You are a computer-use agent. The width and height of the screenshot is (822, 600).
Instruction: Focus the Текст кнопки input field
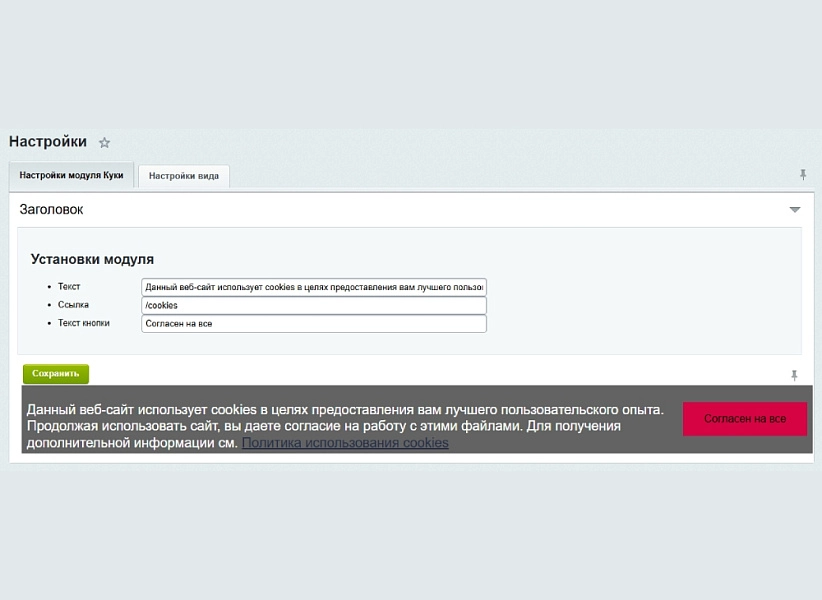coord(313,324)
